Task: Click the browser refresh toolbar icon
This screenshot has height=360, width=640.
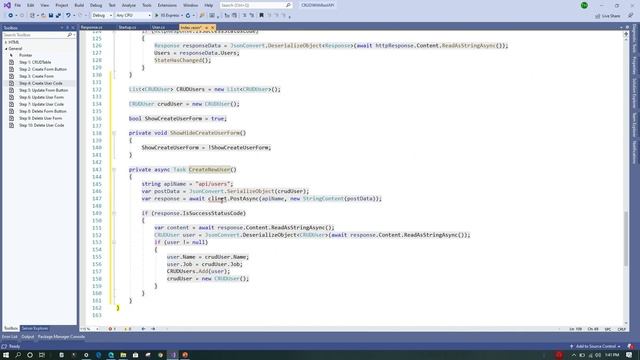Action: point(188,16)
